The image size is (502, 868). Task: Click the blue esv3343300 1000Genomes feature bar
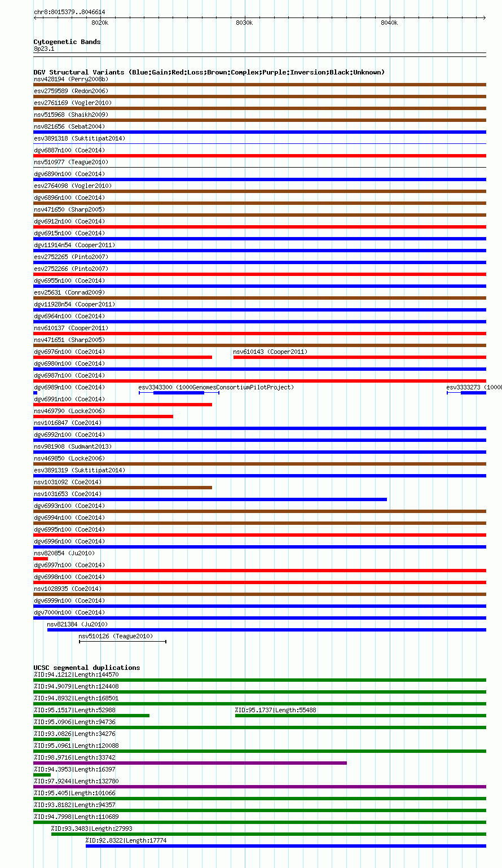(x=179, y=393)
